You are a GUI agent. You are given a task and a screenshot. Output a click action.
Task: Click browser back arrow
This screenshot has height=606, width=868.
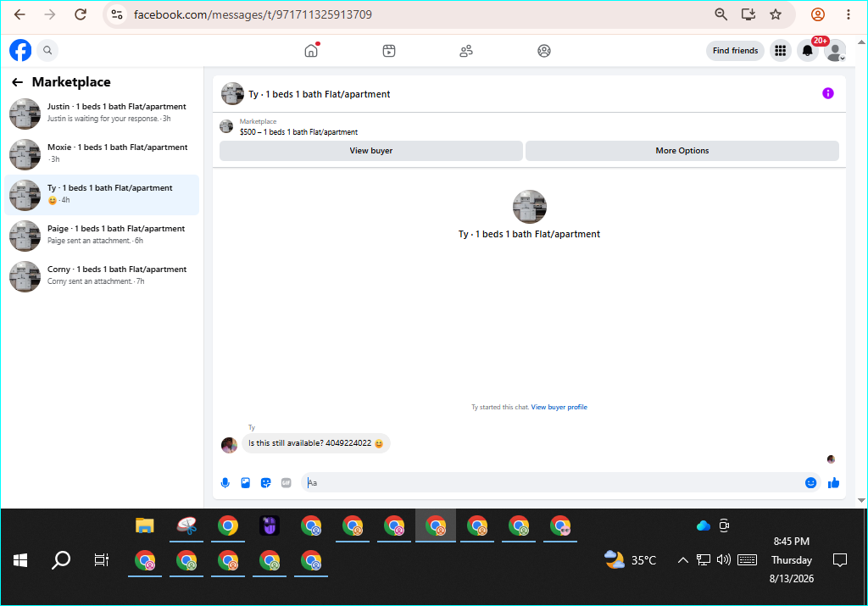[19, 14]
